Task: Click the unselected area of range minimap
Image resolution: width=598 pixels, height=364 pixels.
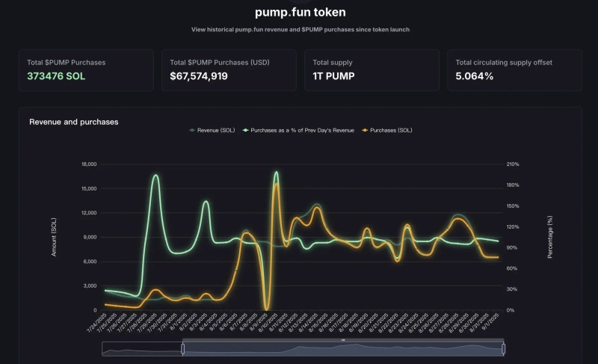Action: coord(142,349)
